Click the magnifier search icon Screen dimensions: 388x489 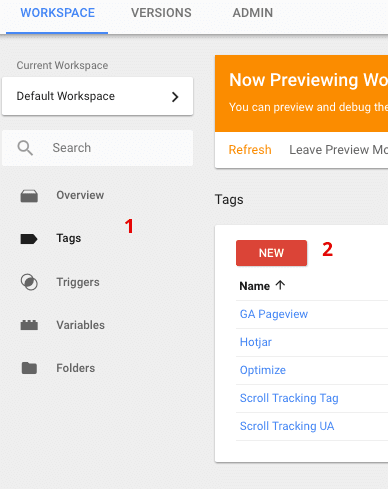tap(25, 148)
